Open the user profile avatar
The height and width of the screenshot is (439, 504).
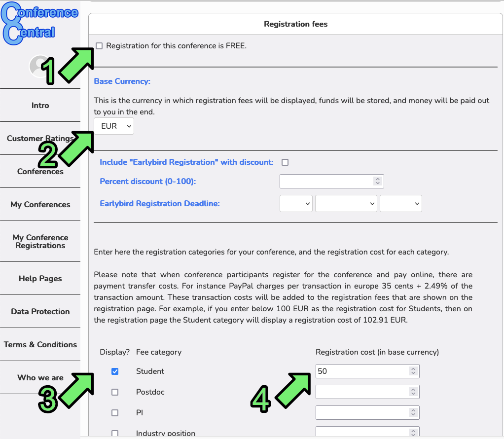pos(39,66)
